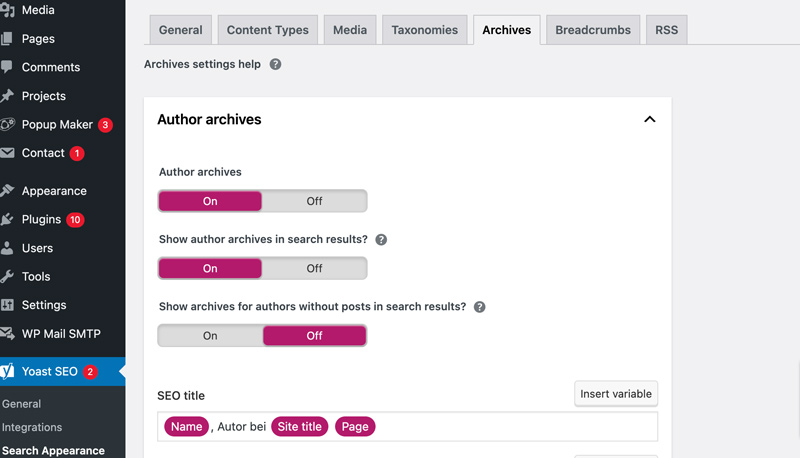The height and width of the screenshot is (458, 800).
Task: Click the Tools wrench icon
Action: (x=7, y=276)
